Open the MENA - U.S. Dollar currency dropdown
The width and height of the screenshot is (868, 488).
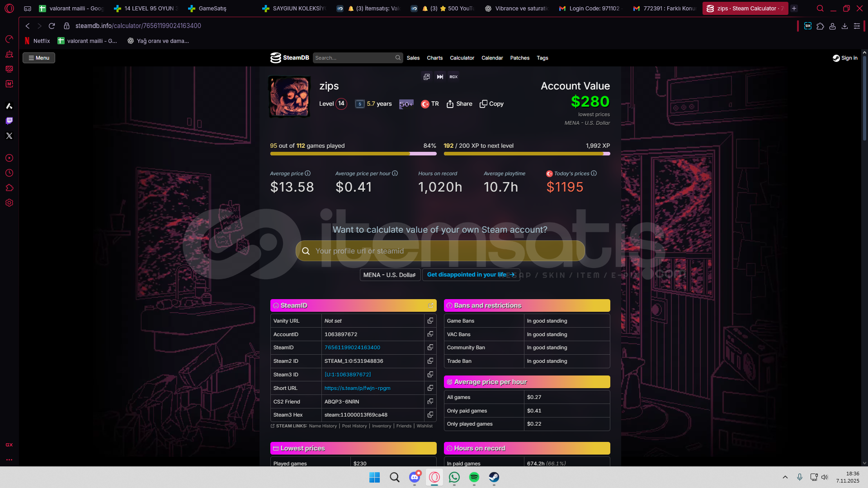390,275
